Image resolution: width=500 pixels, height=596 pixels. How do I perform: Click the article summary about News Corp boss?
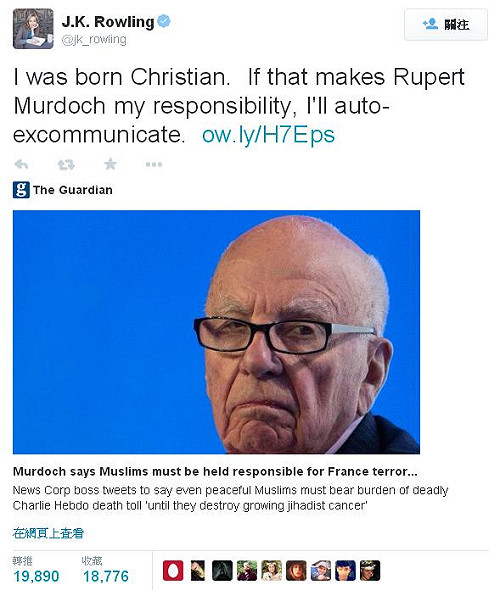(x=230, y=498)
